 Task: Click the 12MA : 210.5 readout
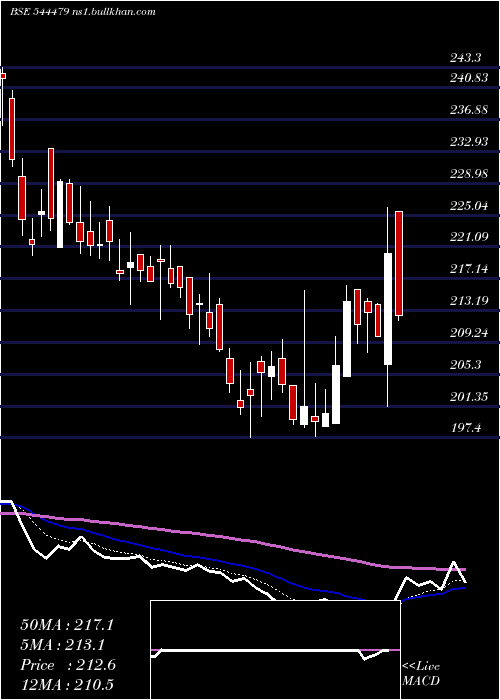[x=67, y=684]
